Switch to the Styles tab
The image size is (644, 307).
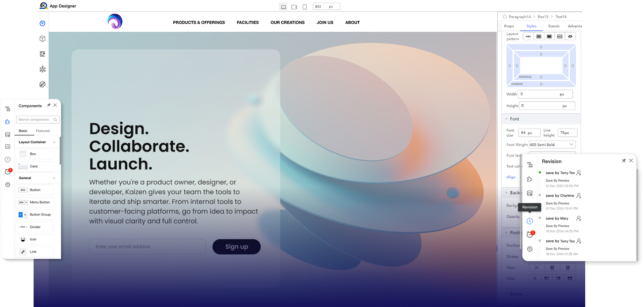pyautogui.click(x=531, y=26)
